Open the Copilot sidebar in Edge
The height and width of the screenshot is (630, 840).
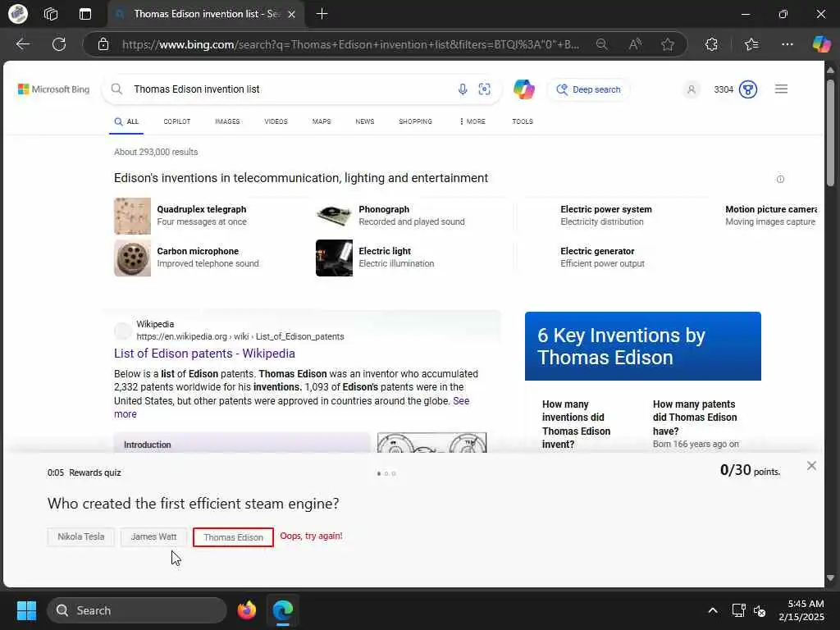821,44
